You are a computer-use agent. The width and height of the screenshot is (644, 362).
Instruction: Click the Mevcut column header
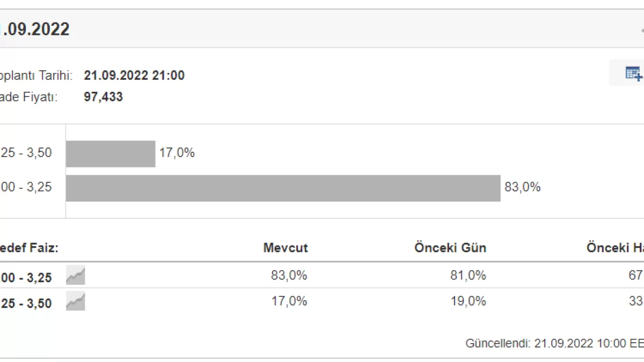pyautogui.click(x=286, y=248)
